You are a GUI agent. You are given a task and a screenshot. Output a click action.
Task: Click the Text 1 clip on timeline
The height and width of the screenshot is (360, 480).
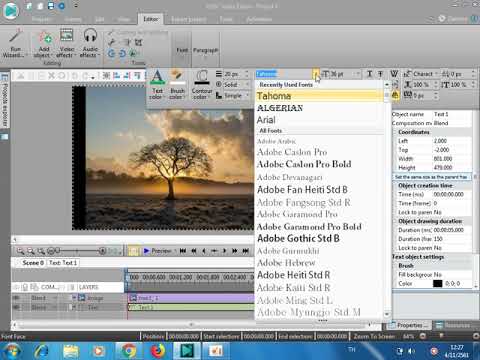point(191,307)
